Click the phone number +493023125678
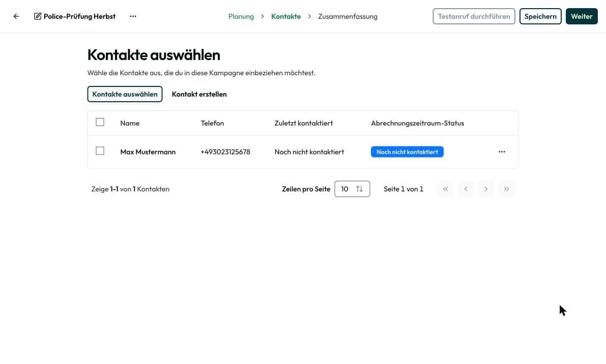606x364 pixels. 225,152
